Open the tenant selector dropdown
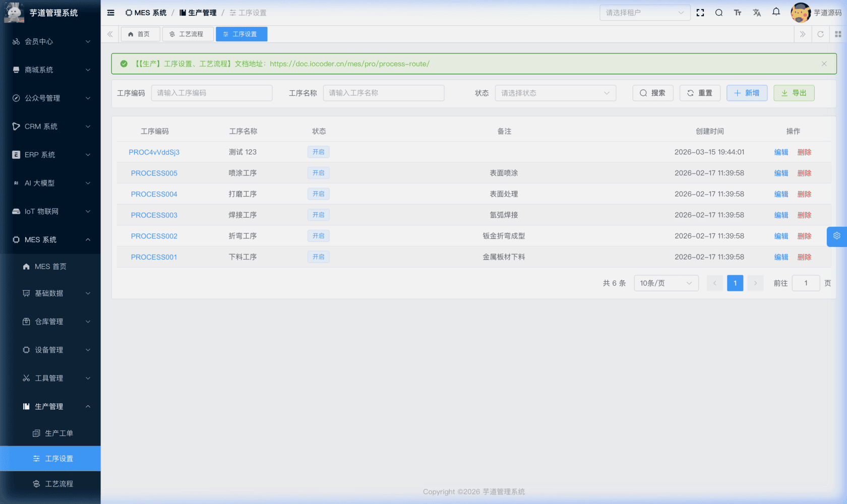Viewport: 847px width, 504px height. (x=644, y=13)
